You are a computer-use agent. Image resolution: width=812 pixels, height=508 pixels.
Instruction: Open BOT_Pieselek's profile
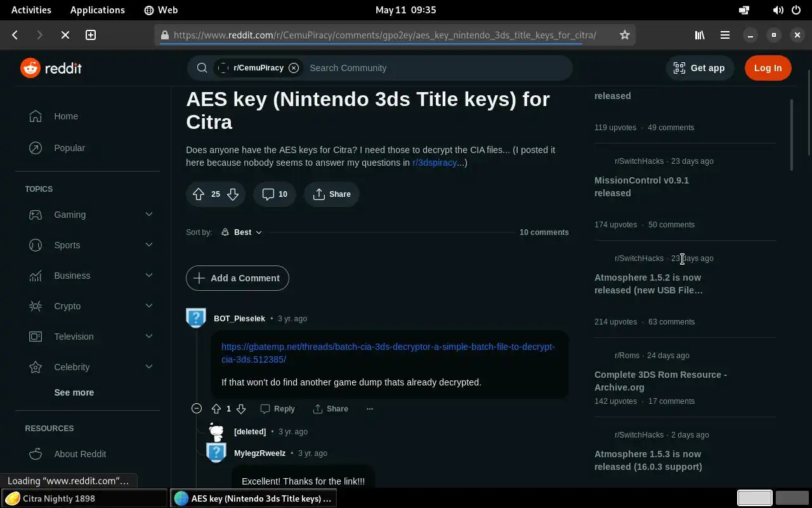(239, 319)
